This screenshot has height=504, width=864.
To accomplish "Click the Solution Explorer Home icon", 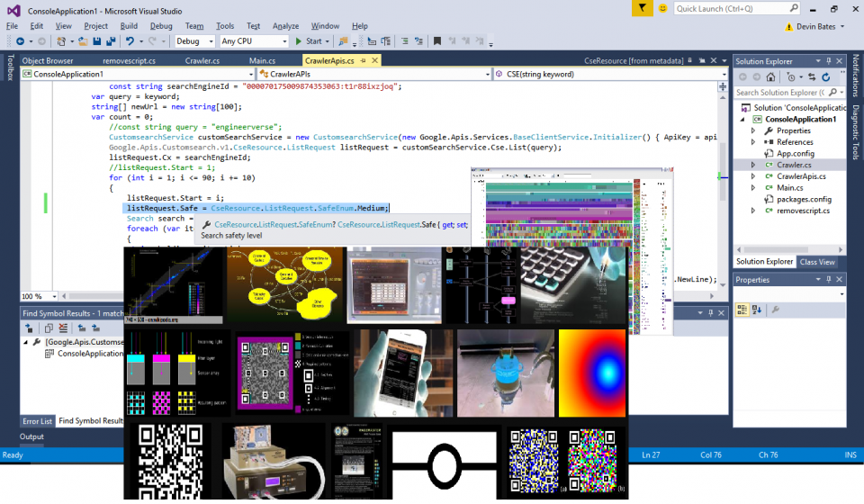I will pyautogui.click(x=771, y=77).
